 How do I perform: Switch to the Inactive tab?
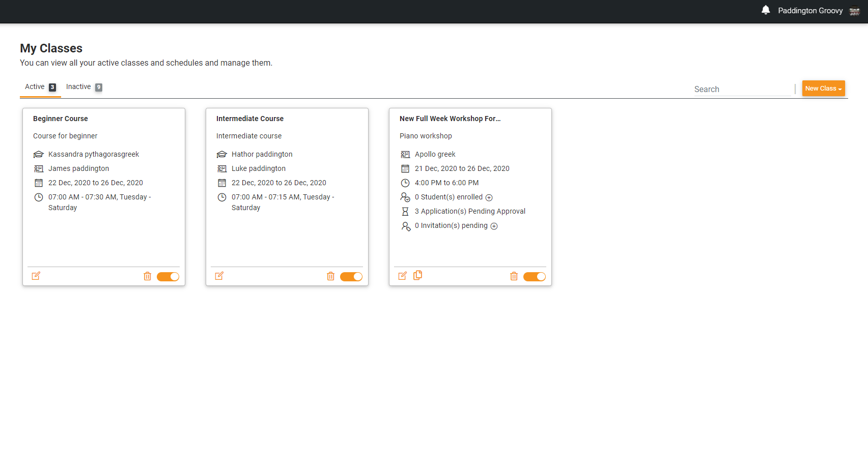[84, 87]
